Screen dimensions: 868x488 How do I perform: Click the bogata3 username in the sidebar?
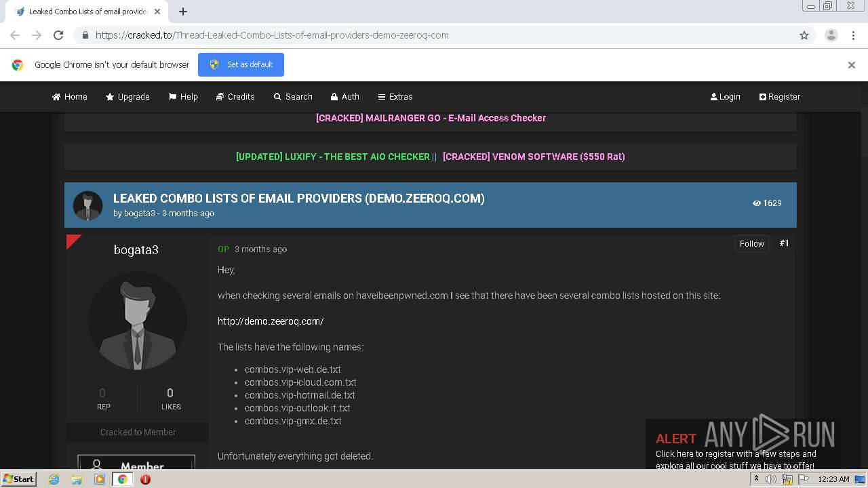click(136, 250)
